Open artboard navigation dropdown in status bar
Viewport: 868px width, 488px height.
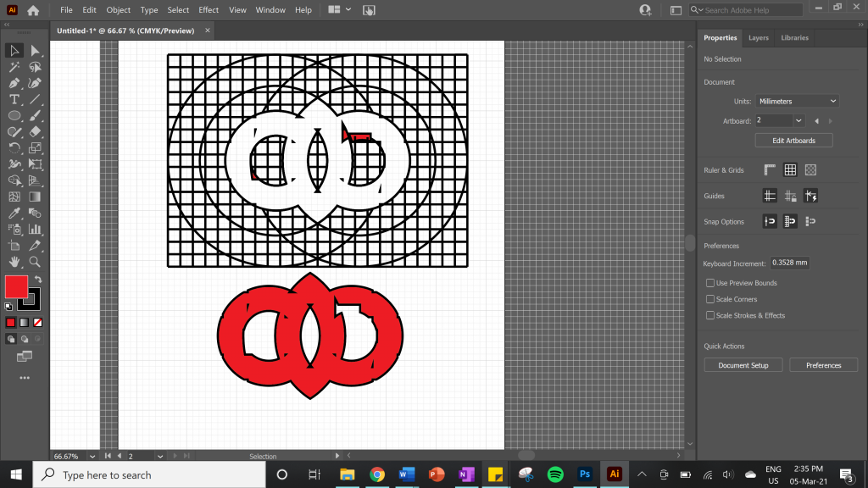tap(160, 457)
